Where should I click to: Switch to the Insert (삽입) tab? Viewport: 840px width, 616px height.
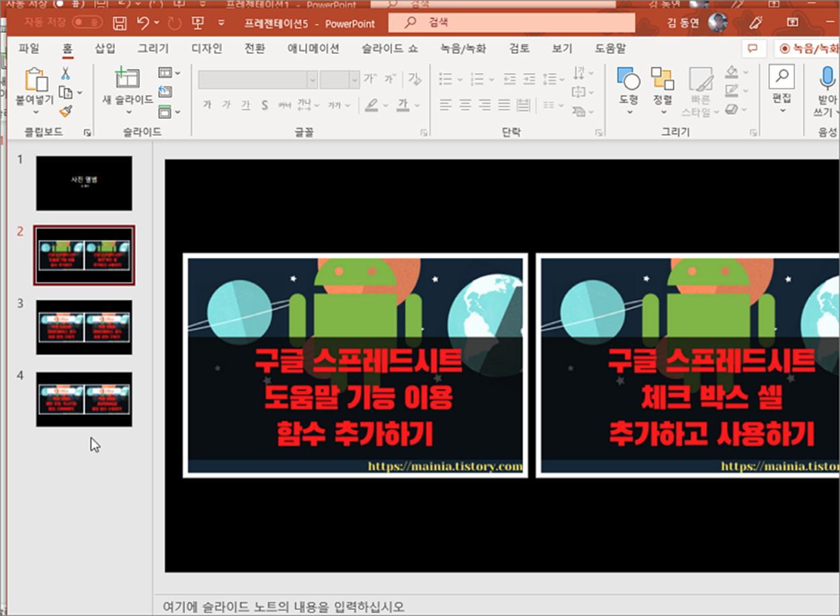pos(105,48)
